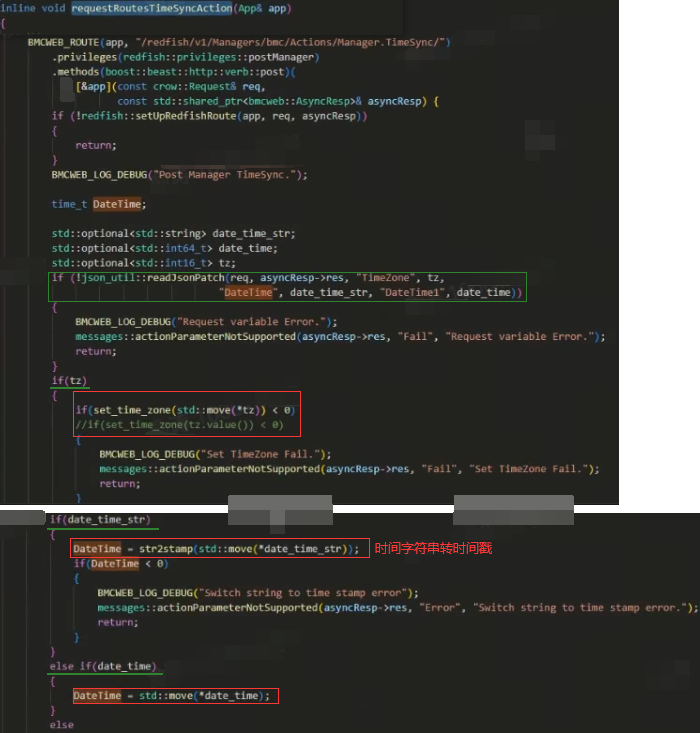The height and width of the screenshot is (733, 700).
Task: Click the const crow::Request& req parameter
Action: pyautogui.click(x=189, y=86)
